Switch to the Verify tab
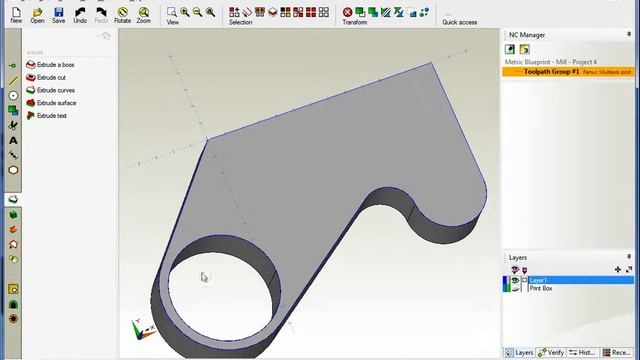Screen dimensions: 640x360 pyautogui.click(x=551, y=352)
